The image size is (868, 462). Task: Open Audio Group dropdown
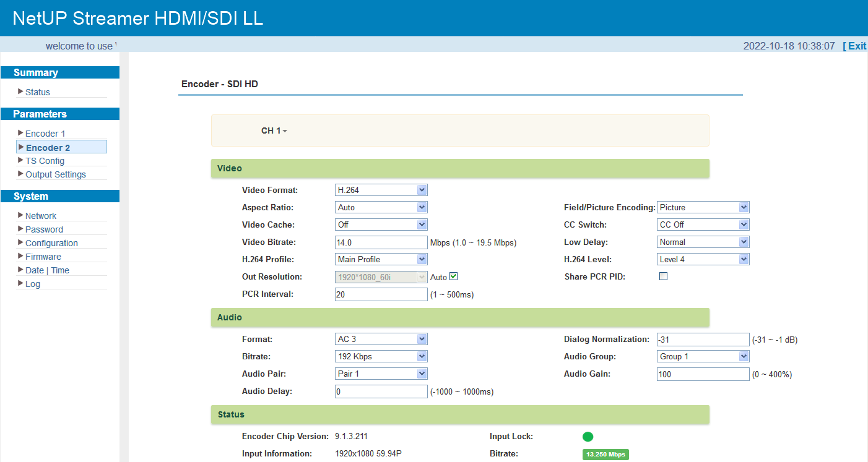[703, 356]
